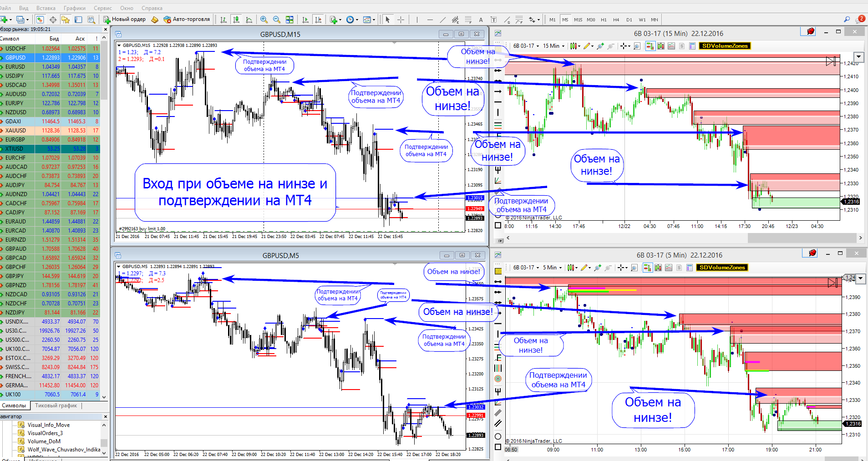This screenshot has height=461, width=868.
Task: Select the MT4 crosshair cursor tool
Action: pos(401,20)
